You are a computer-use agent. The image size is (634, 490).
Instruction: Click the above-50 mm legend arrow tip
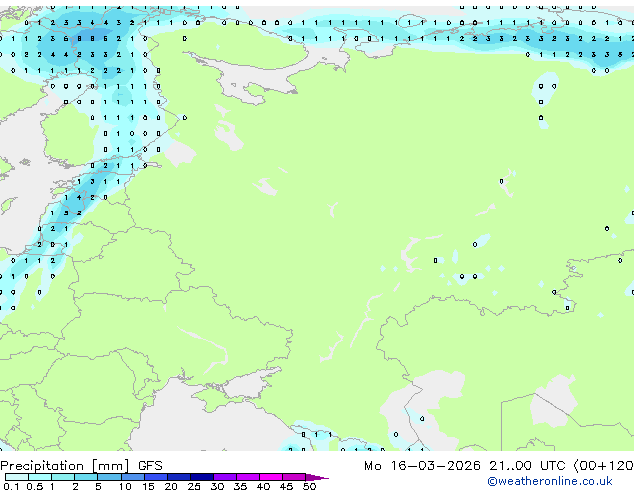click(317, 477)
